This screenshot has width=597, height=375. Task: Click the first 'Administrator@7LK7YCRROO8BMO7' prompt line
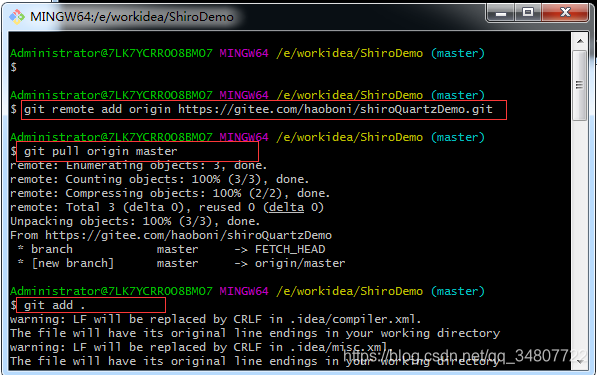pyautogui.click(x=247, y=53)
